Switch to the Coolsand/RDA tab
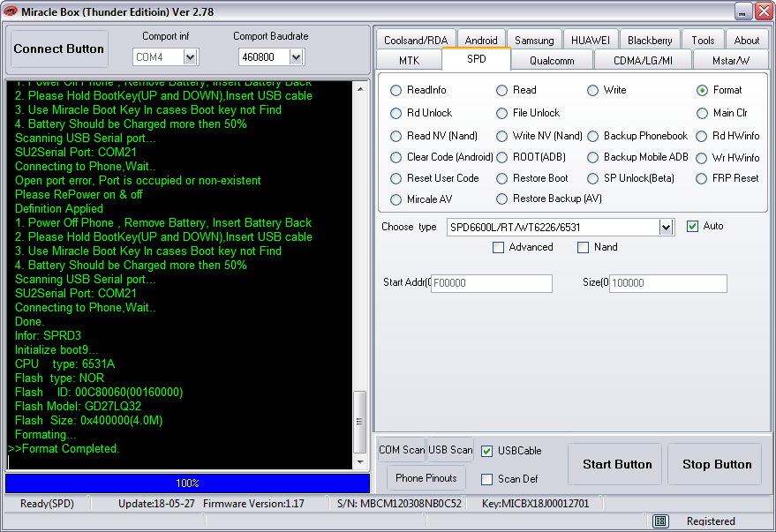Screen dimensions: 776x532 pos(416,40)
